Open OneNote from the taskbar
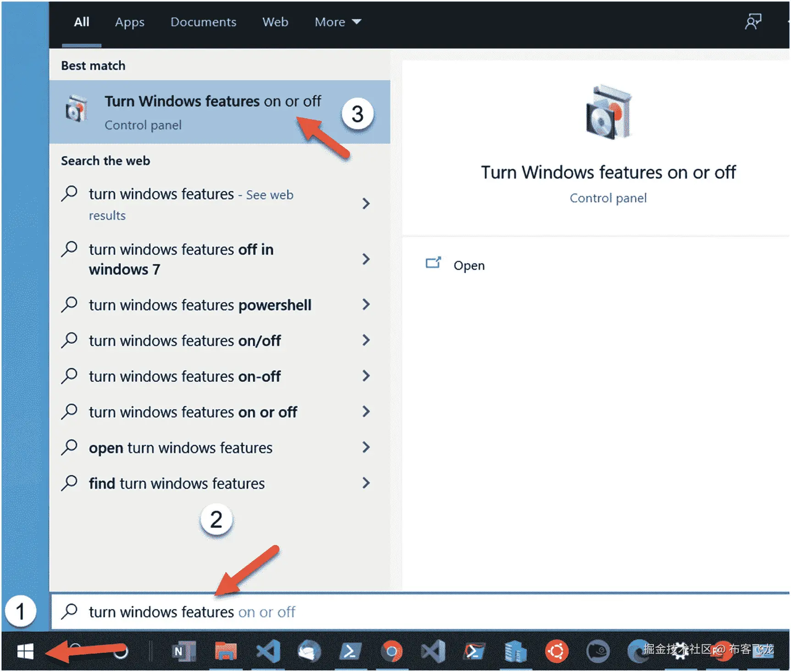 tap(184, 651)
